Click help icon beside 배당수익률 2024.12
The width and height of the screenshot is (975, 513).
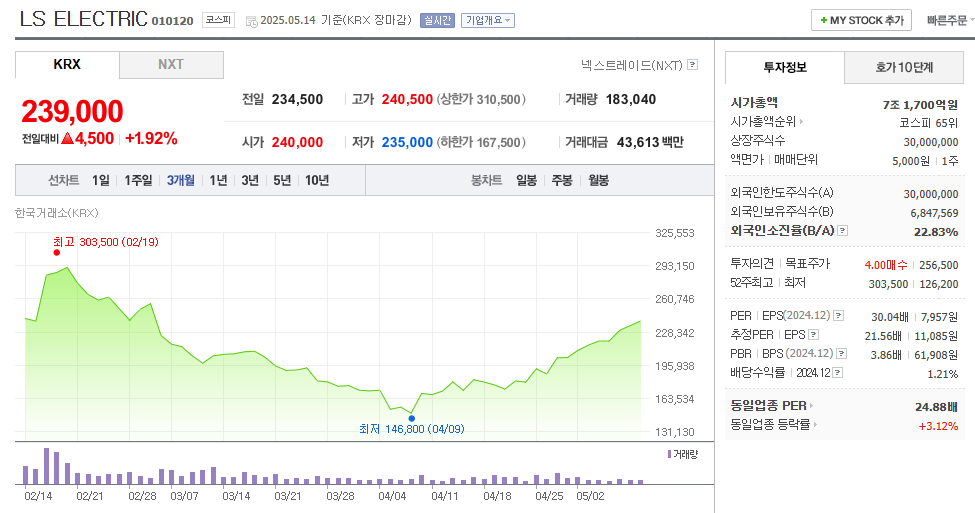coord(838,373)
